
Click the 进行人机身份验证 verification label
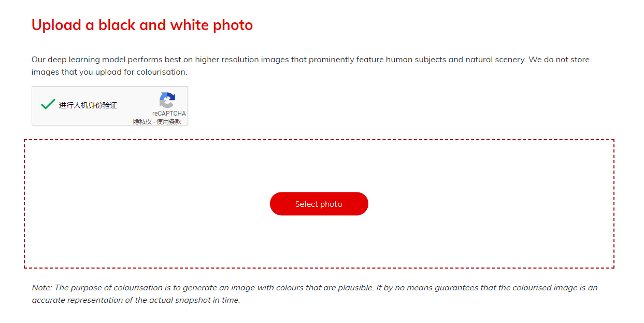pyautogui.click(x=88, y=105)
